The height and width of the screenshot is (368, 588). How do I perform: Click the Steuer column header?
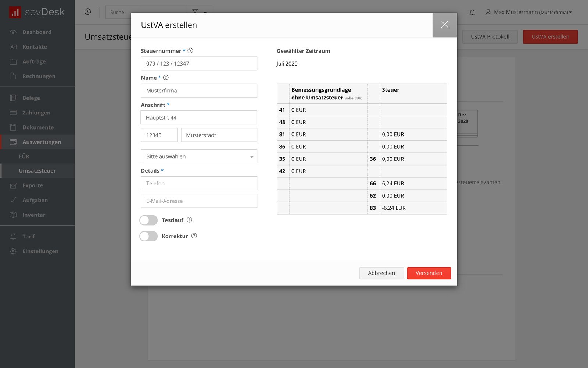coord(391,90)
